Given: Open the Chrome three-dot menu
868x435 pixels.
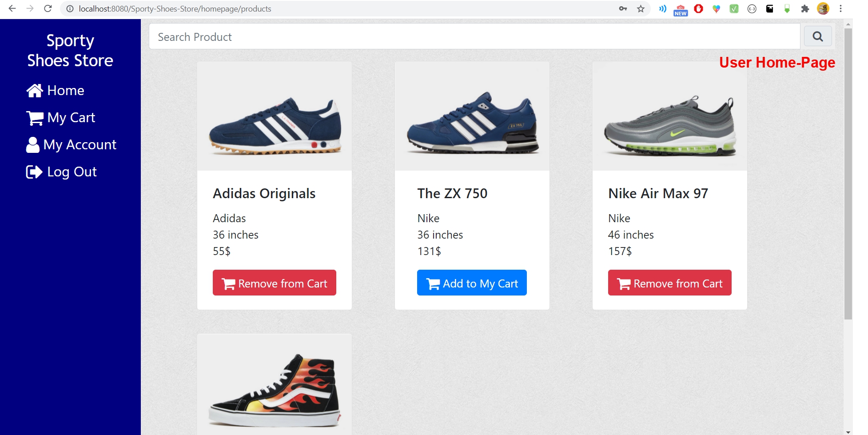Looking at the screenshot, I should click(x=840, y=8).
